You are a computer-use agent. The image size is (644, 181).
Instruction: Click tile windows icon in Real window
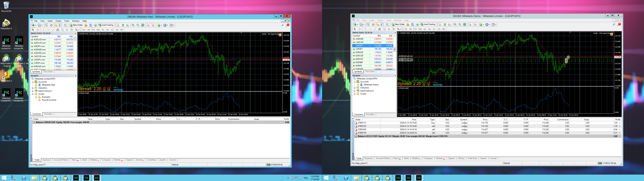[142, 25]
